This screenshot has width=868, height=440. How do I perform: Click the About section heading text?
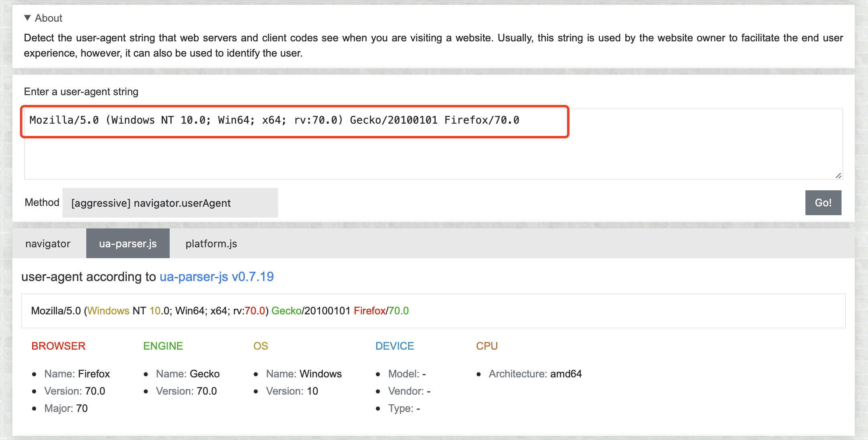pyautogui.click(x=49, y=18)
